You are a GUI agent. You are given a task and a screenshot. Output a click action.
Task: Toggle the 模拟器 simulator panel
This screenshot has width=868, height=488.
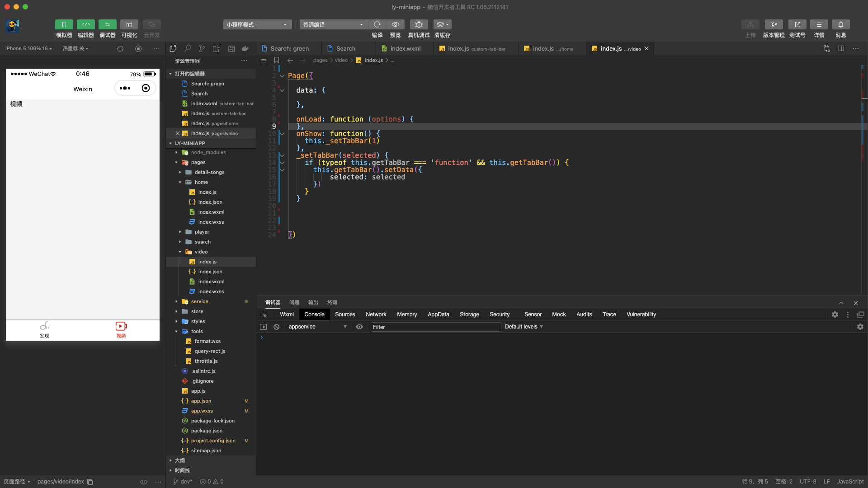point(64,24)
